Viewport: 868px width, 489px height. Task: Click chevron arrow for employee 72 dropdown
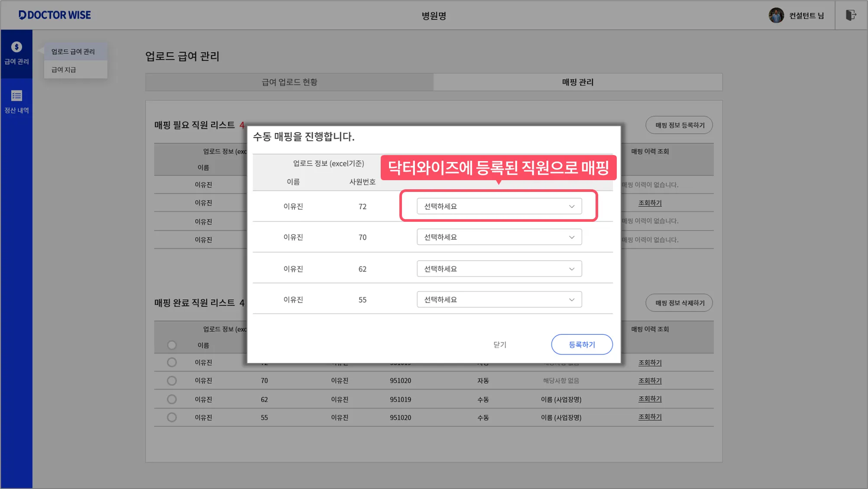(572, 207)
